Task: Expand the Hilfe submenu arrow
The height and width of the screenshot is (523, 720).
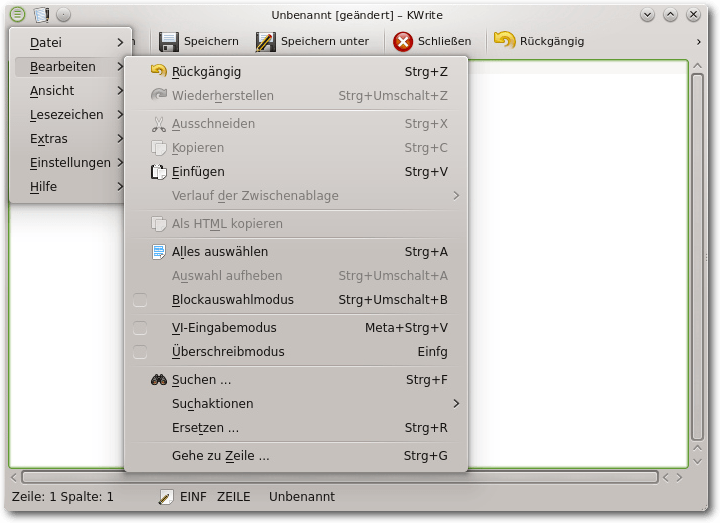Action: coord(120,186)
